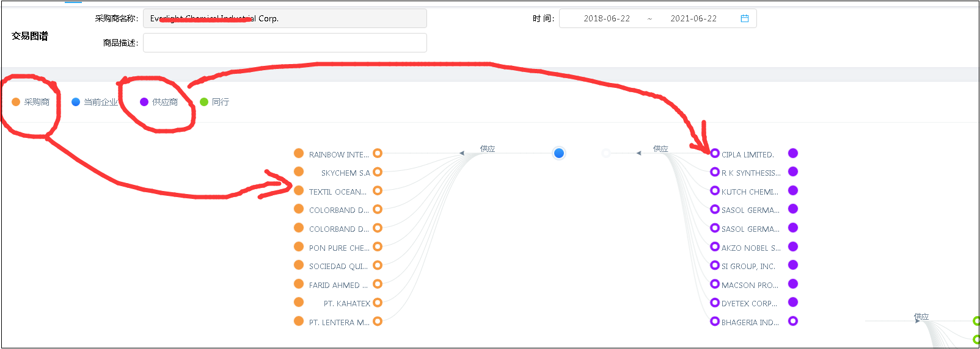This screenshot has width=980, height=349.
Task: Click orange ring node after PON PURE CHE...
Action: (378, 246)
